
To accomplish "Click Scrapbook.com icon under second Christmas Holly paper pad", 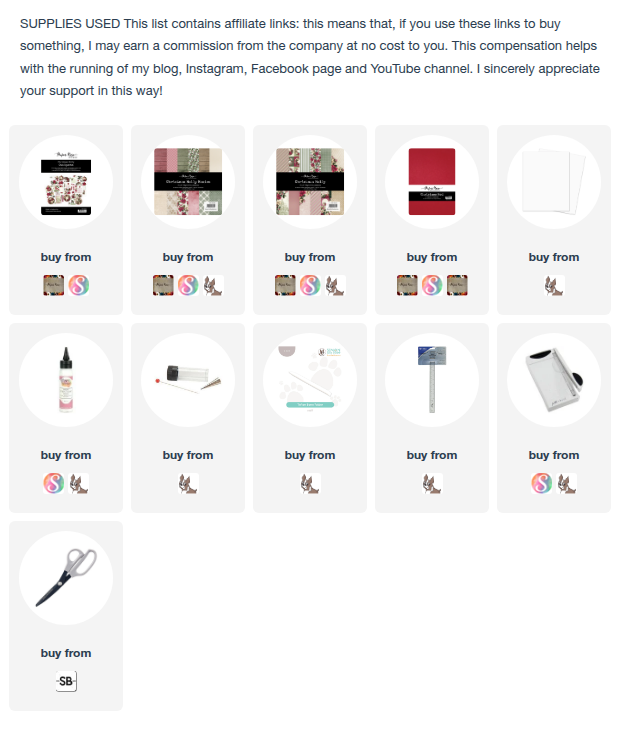I will 310,285.
